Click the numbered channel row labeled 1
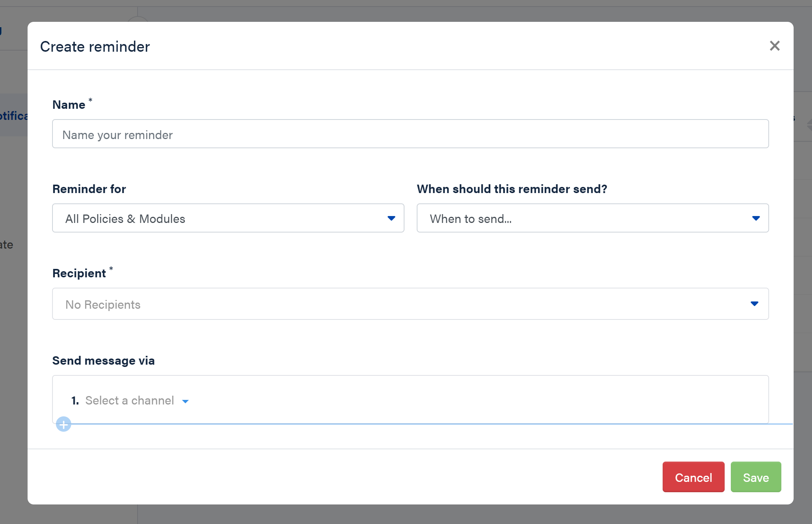 74,400
